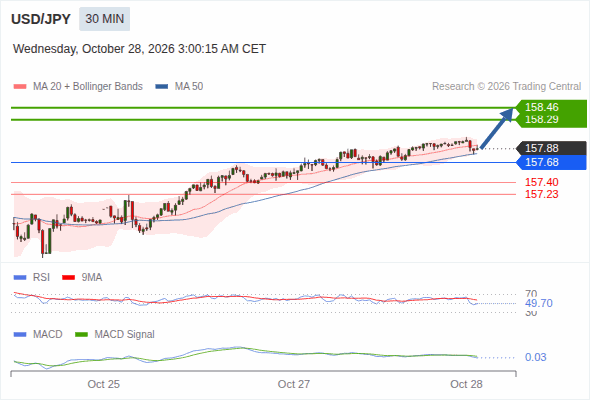Click the date and time line 'Wednesday, October 28, 2026'
Screen dimensions: 590x400
139,49
